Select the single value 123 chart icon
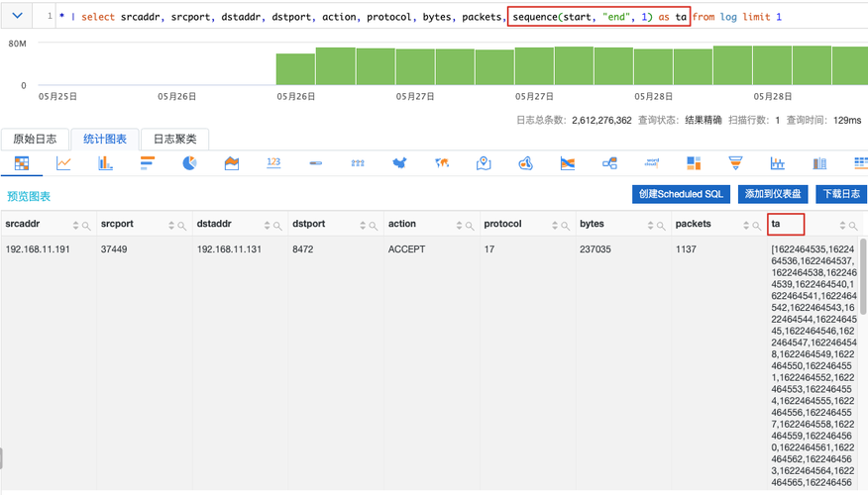Screen dimensions: 868x495 click(273, 163)
